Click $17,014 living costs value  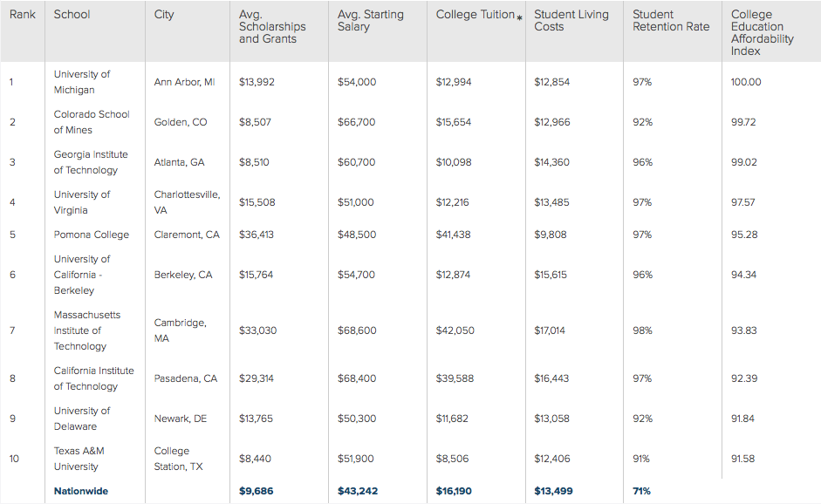pos(550,330)
